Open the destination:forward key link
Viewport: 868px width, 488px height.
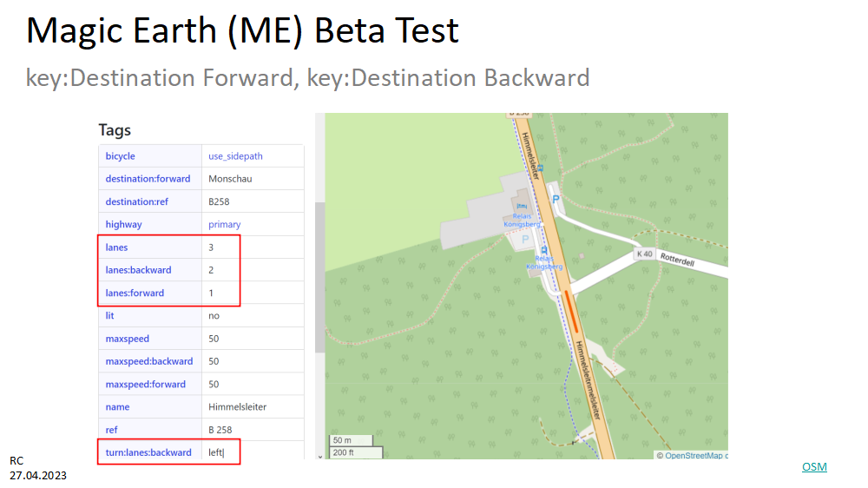click(148, 179)
